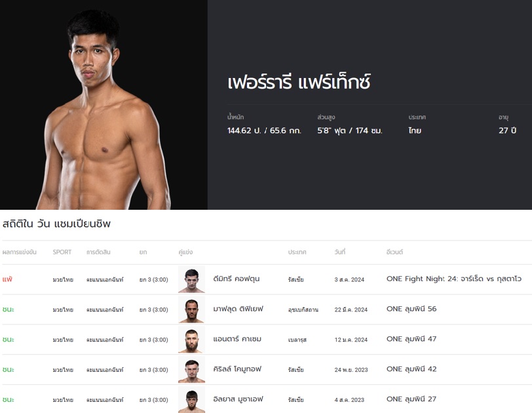Image resolution: width=532 pixels, height=413 pixels.
Task: Open opponent name แอนตาร์ คาเซม
Action: pos(237,339)
